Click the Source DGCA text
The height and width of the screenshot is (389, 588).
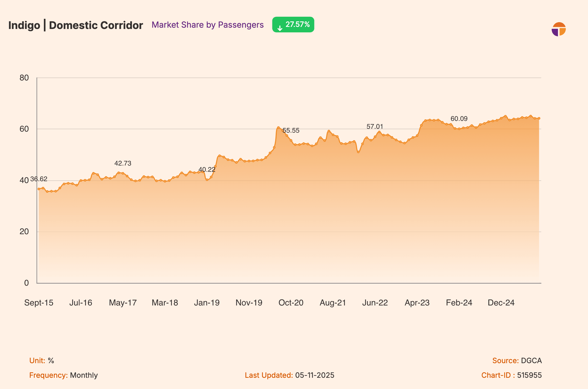tap(517, 361)
